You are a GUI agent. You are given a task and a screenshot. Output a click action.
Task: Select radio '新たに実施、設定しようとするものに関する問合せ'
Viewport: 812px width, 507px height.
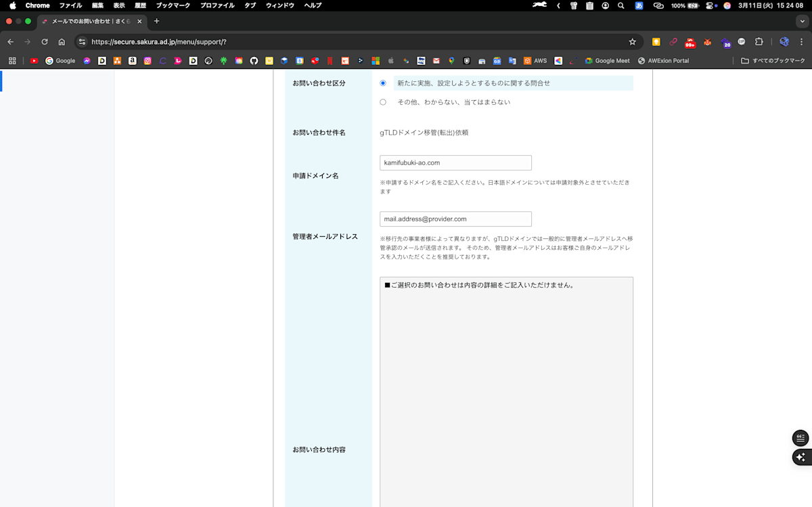click(383, 83)
